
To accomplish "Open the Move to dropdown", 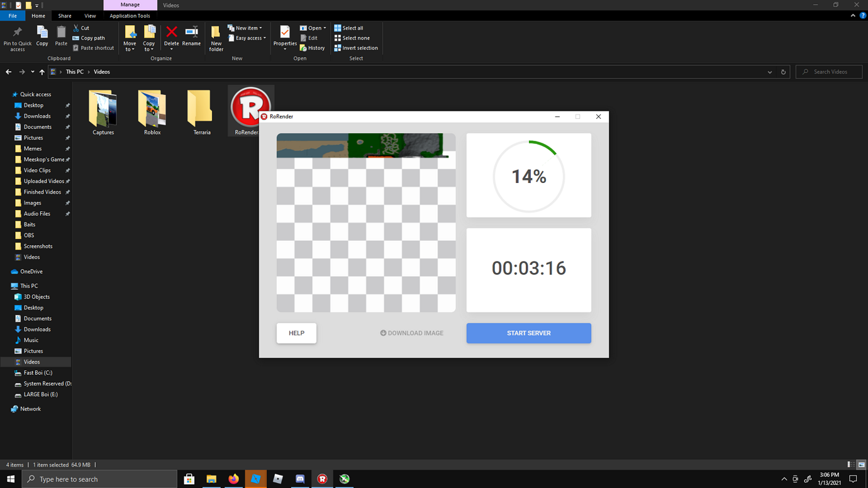I will (x=130, y=38).
